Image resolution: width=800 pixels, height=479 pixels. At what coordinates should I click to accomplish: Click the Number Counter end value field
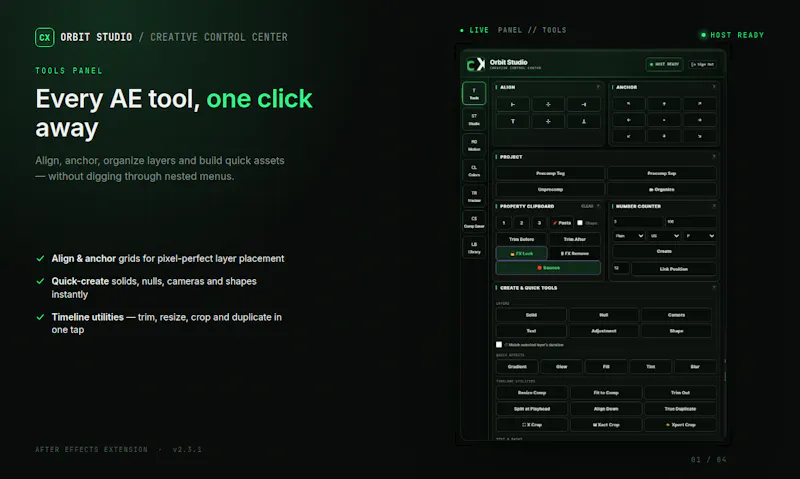click(691, 222)
